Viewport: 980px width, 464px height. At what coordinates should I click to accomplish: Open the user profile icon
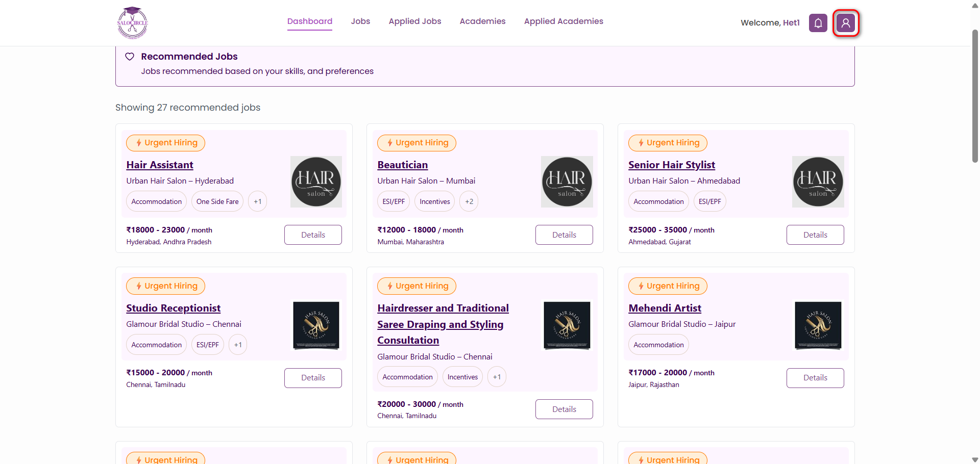(846, 23)
